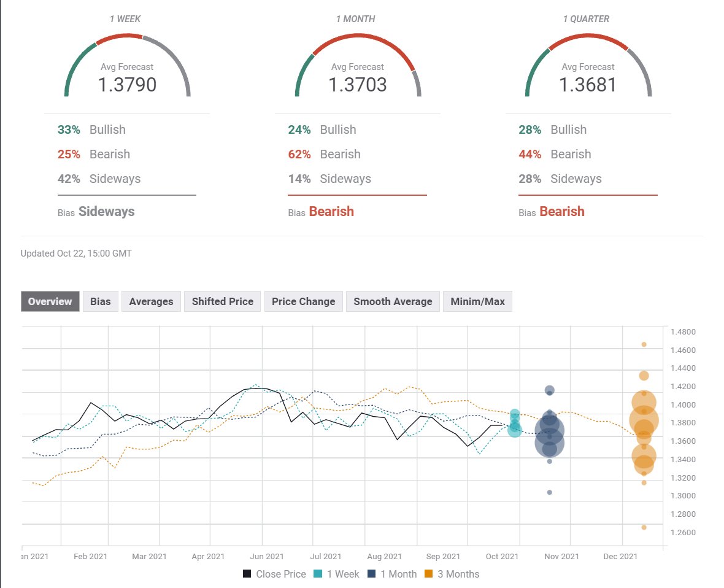Click the teal 1 Week bubble cluster
724x588 pixels.
click(515, 424)
